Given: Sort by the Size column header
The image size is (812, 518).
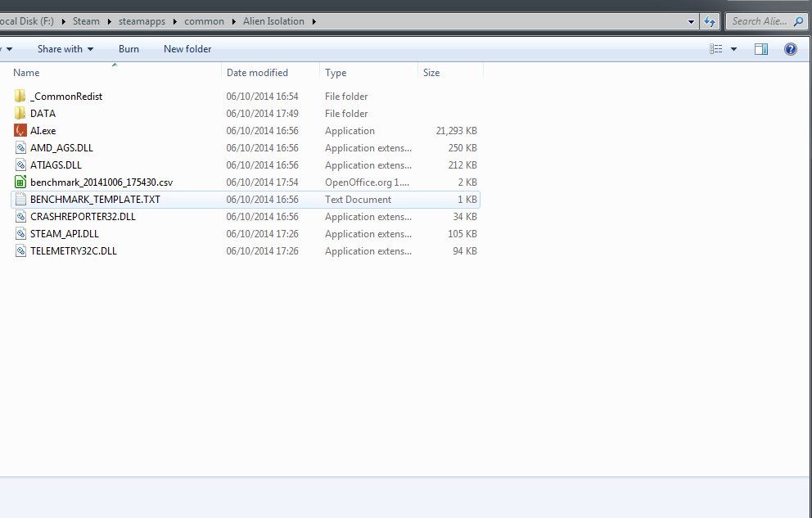Looking at the screenshot, I should [x=431, y=73].
